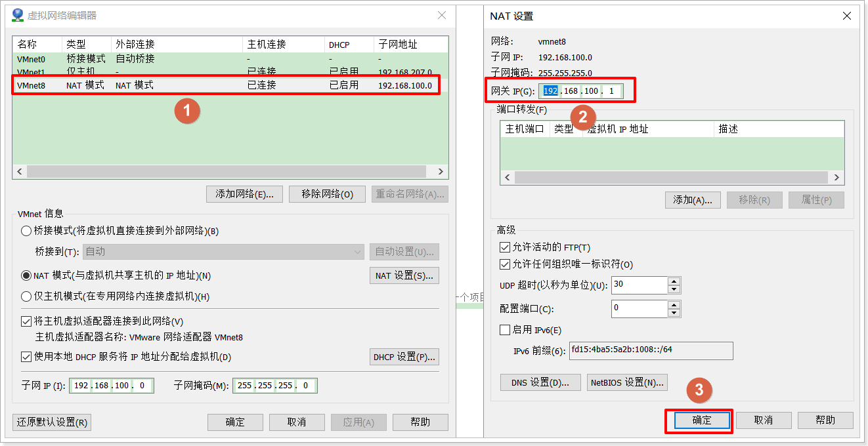Click the 外部连接 column header
This screenshot has height=446, width=868.
pyautogui.click(x=177, y=45)
